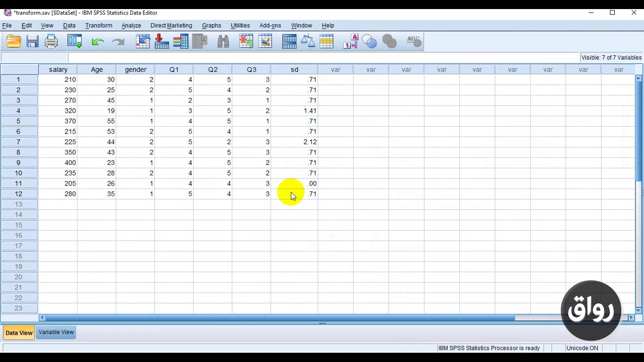Click the Insert Variable icon
The image size is (644, 362).
(x=265, y=41)
